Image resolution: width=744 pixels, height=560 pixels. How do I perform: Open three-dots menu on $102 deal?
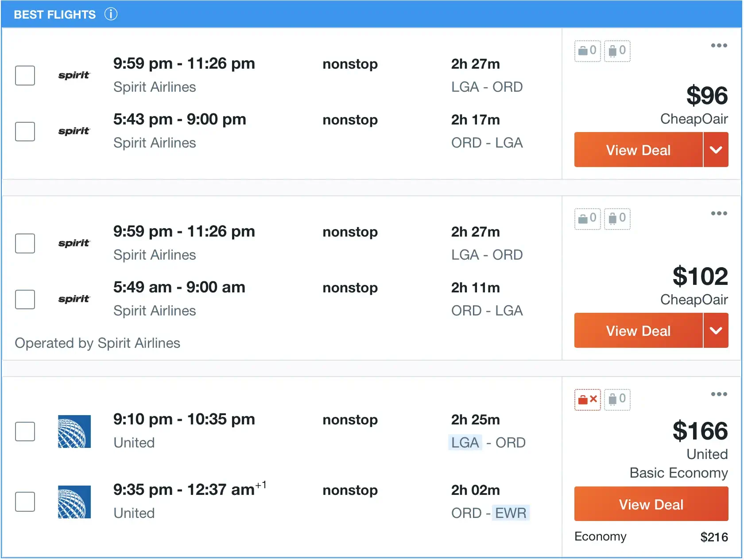coord(718,213)
